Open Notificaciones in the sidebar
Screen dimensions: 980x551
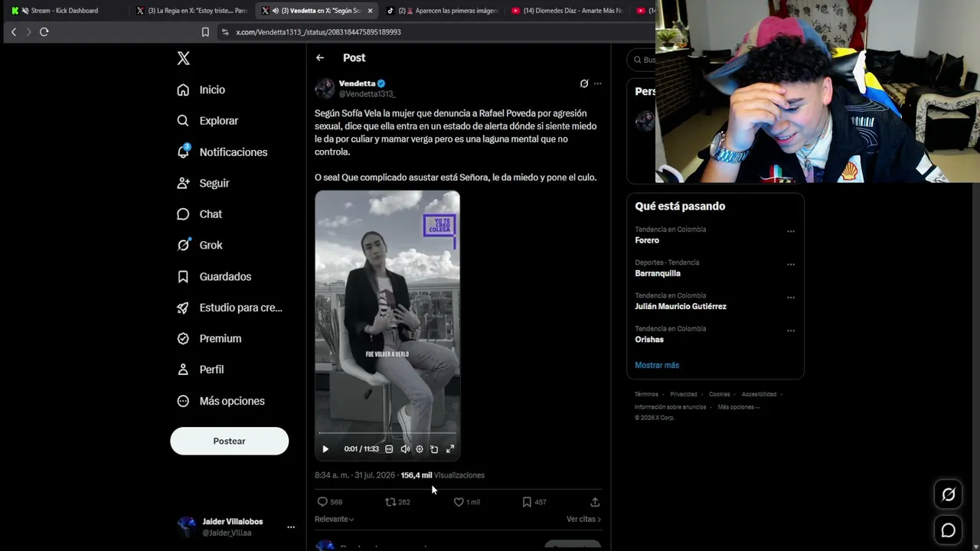coord(222,152)
